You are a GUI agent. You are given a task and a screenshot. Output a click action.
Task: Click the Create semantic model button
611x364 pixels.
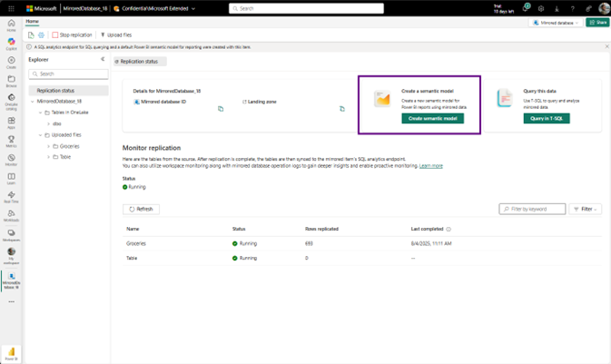coord(433,118)
